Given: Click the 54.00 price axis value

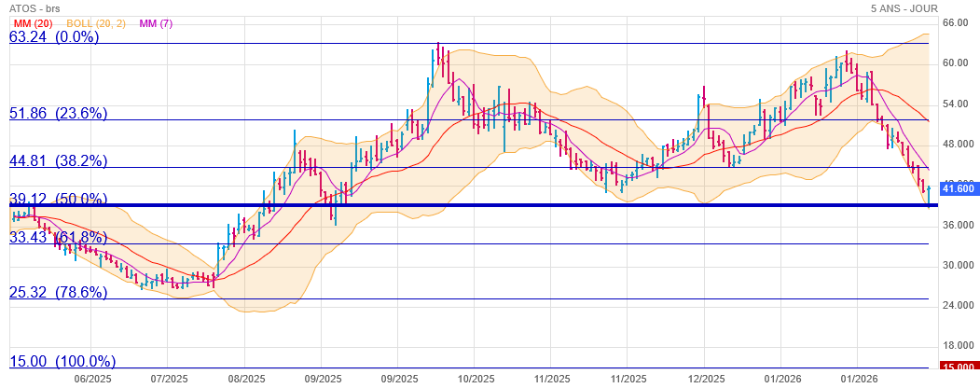Looking at the screenshot, I should coord(956,104).
